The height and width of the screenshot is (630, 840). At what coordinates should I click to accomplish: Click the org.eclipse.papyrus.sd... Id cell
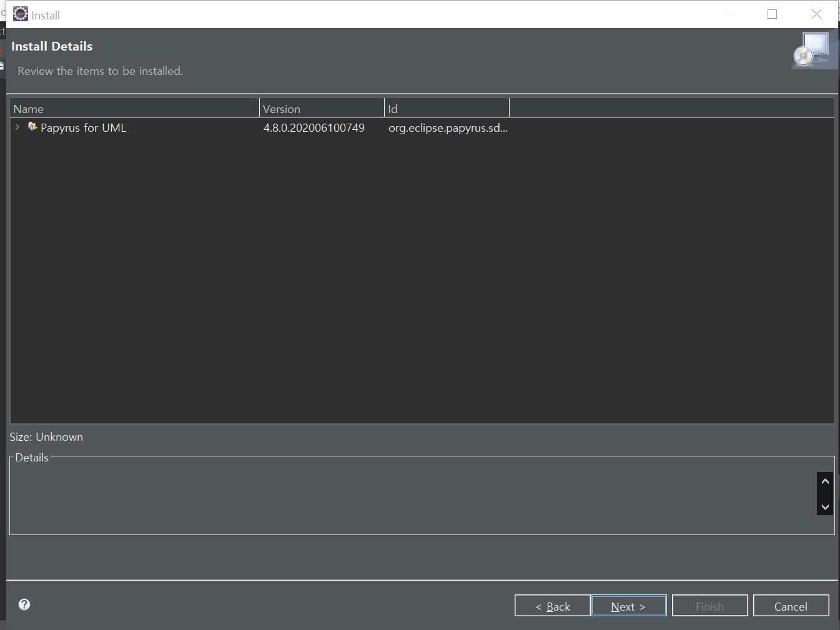(448, 128)
